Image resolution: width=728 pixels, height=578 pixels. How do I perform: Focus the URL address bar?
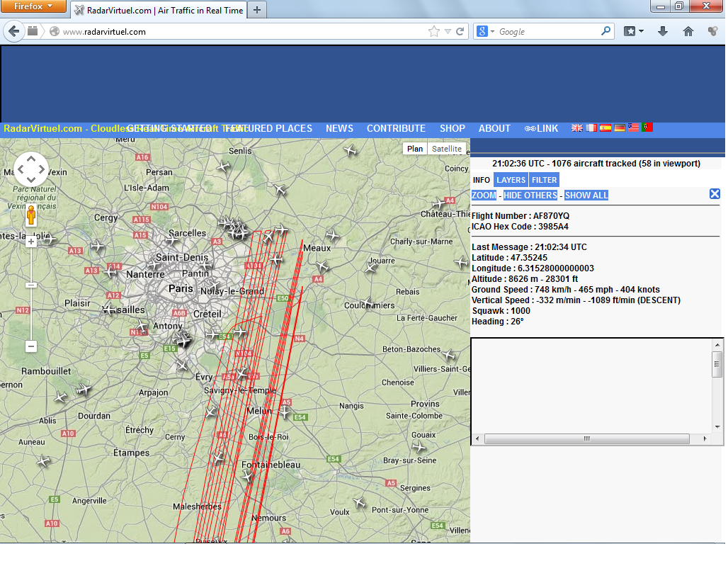241,32
